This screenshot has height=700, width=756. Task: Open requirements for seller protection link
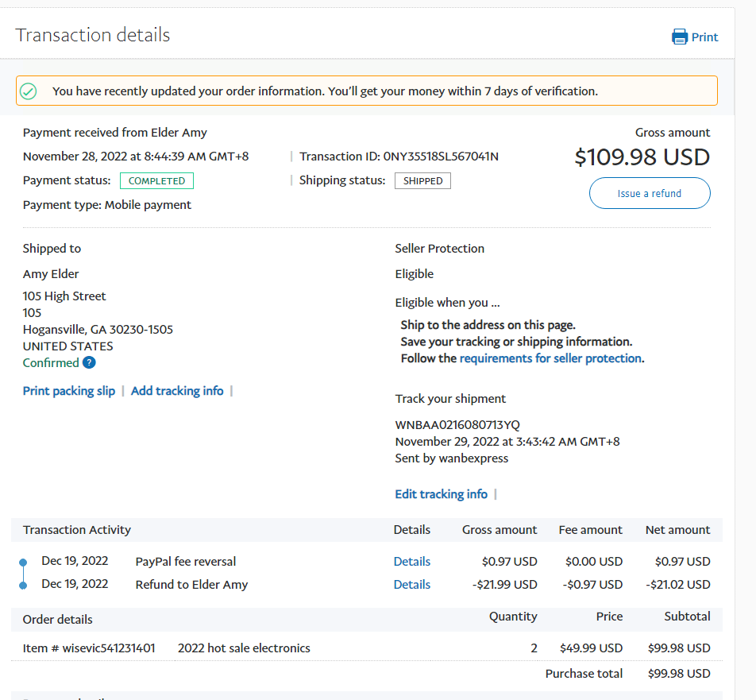click(550, 358)
